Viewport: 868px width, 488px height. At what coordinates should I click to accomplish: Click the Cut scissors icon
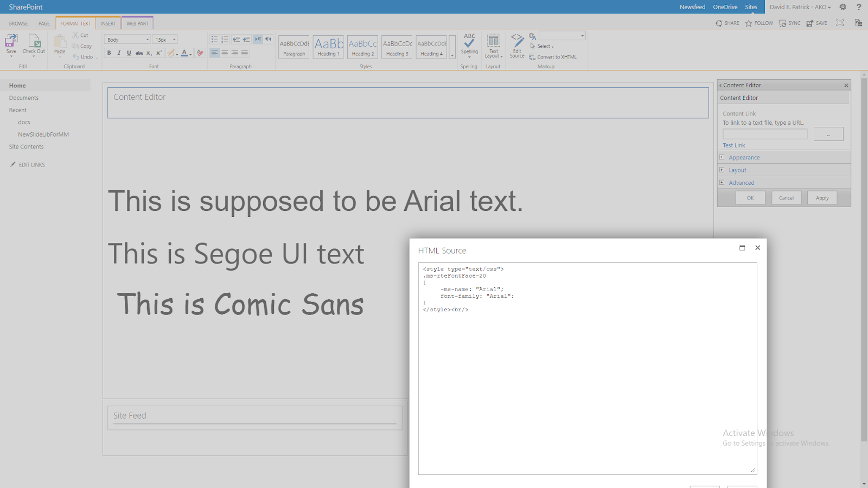76,35
